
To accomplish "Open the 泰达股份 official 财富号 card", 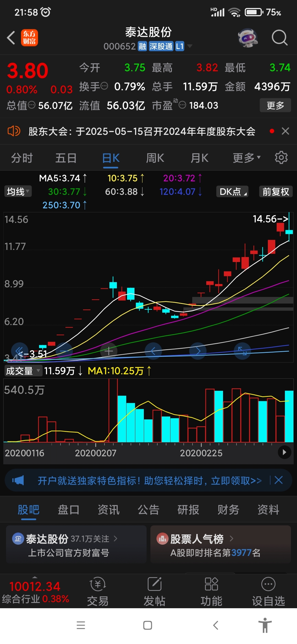I will click(x=76, y=544).
